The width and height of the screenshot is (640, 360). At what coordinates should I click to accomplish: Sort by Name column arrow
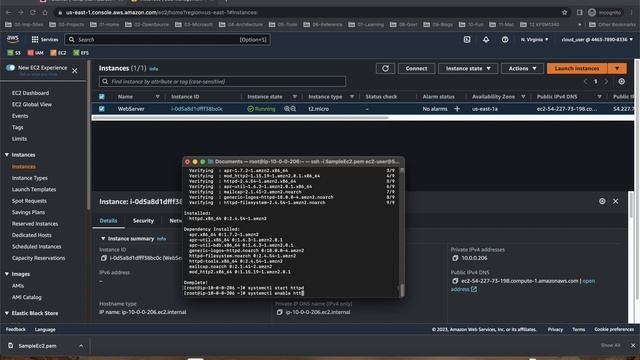158,97
